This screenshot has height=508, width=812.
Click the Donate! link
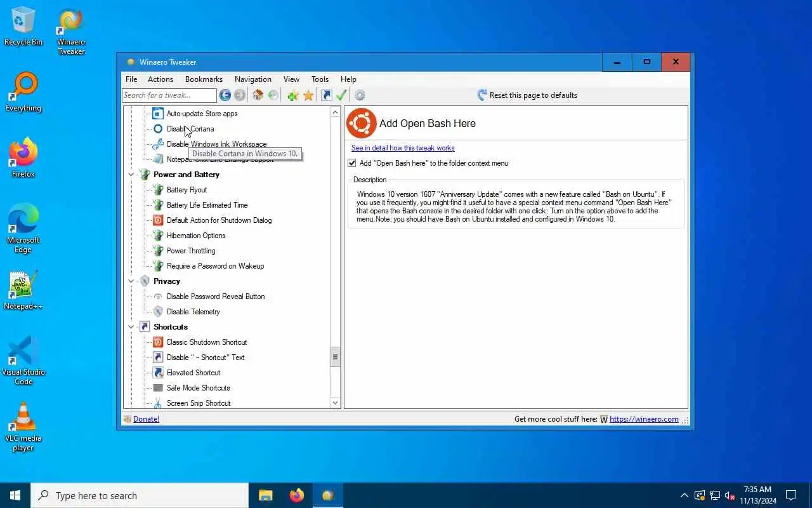pos(146,419)
